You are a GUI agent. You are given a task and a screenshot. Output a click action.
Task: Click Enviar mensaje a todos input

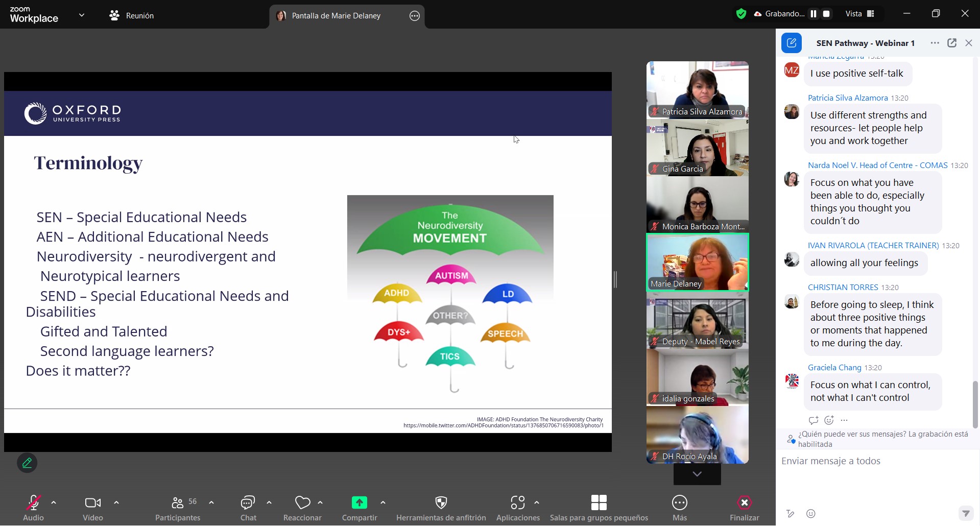(877, 461)
